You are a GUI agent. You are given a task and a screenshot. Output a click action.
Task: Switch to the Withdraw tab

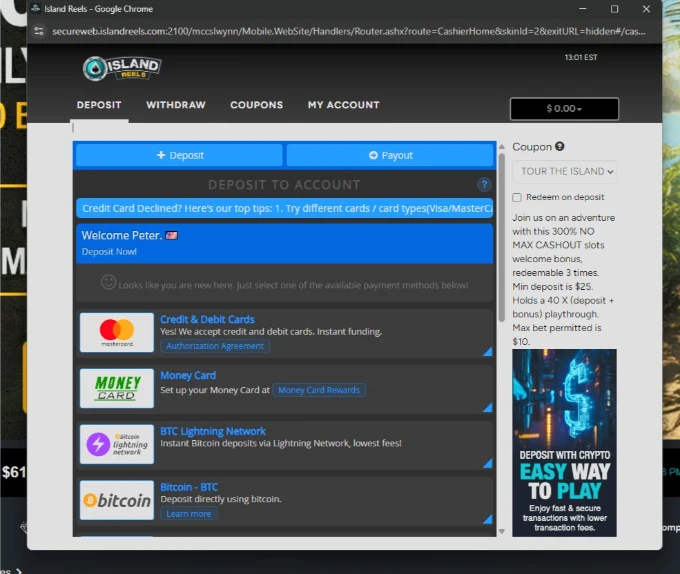[x=176, y=105]
